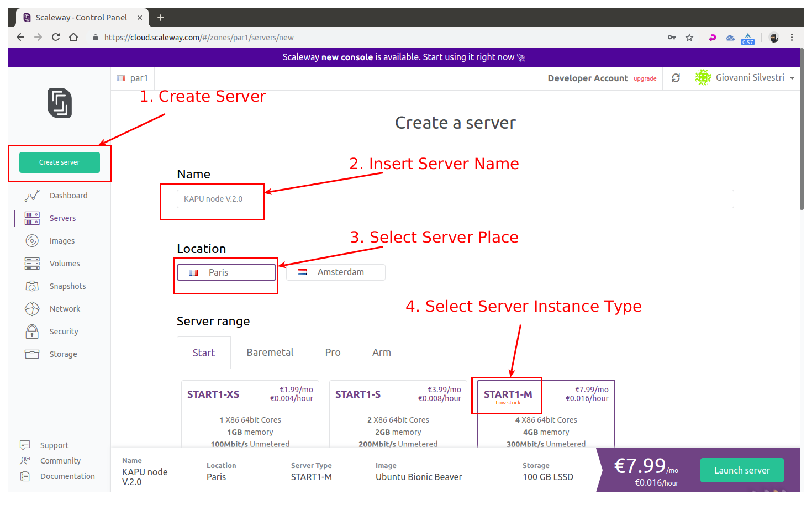The image size is (812, 505).
Task: Click the red upgrade link
Action: (645, 78)
